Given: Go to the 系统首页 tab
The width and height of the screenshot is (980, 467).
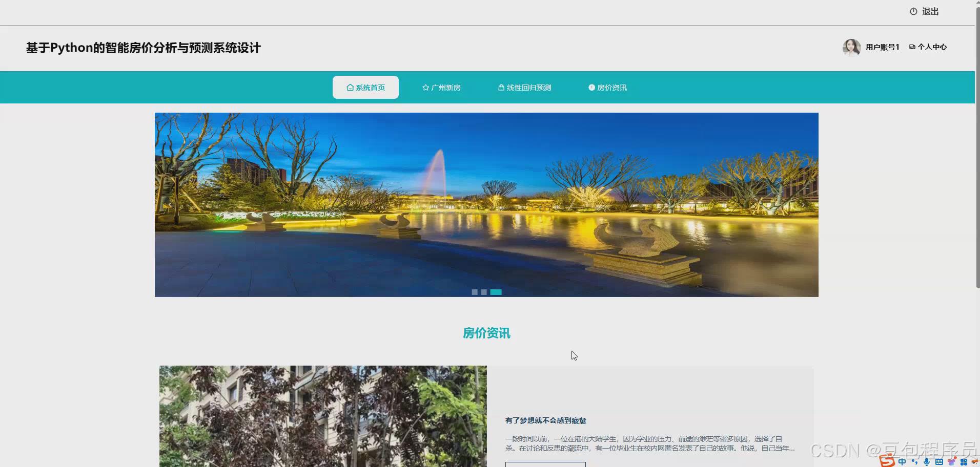Looking at the screenshot, I should click(x=365, y=88).
